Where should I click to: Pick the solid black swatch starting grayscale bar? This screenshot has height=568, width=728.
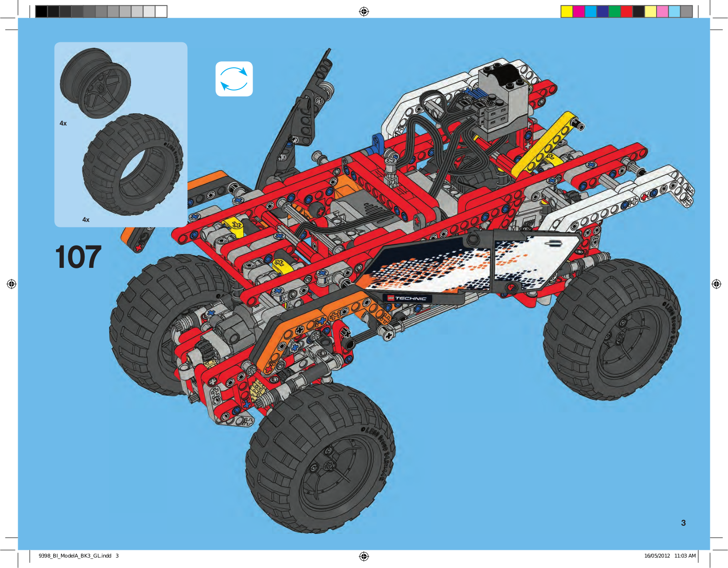[x=41, y=11]
